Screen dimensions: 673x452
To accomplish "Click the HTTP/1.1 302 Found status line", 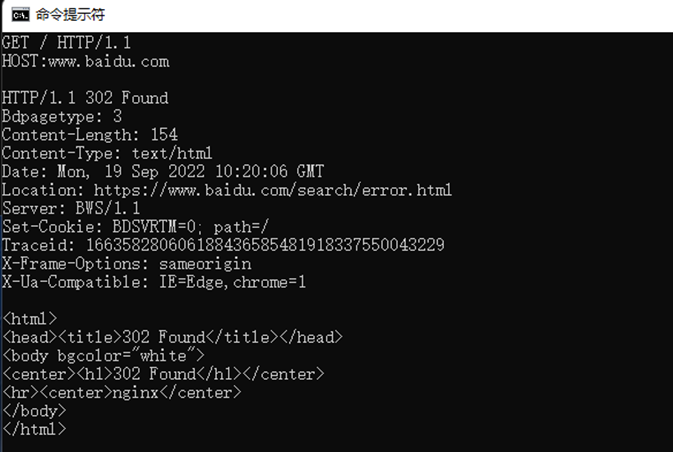I will tap(85, 98).
